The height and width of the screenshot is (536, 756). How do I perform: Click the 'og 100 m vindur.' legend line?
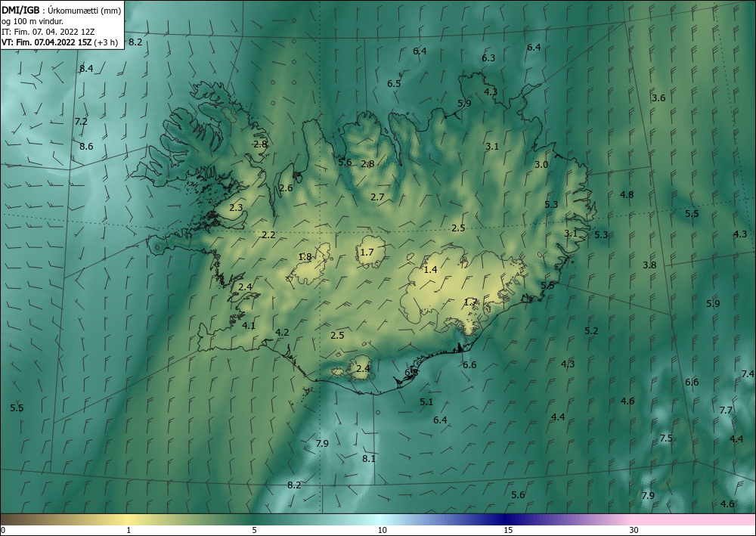pos(33,21)
